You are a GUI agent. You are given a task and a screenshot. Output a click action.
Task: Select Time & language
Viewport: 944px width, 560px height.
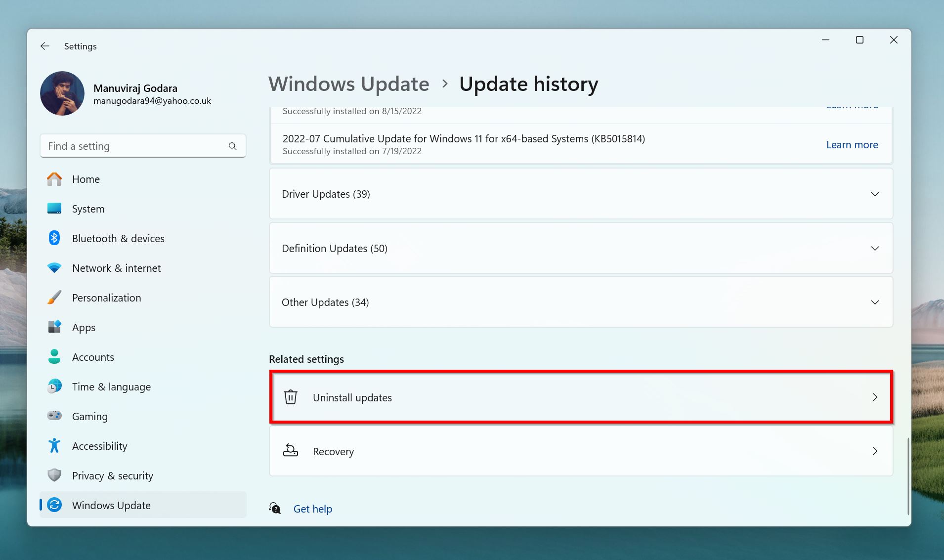(x=143, y=387)
